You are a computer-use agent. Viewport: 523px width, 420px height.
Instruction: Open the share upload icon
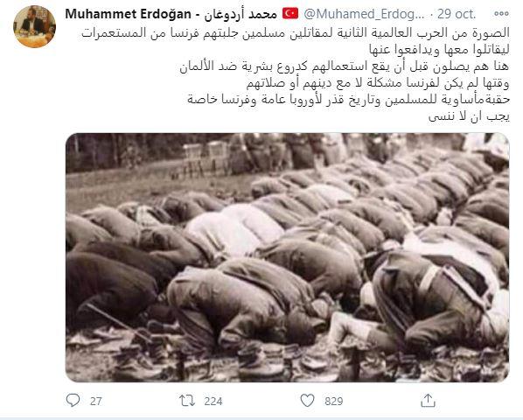click(428, 400)
